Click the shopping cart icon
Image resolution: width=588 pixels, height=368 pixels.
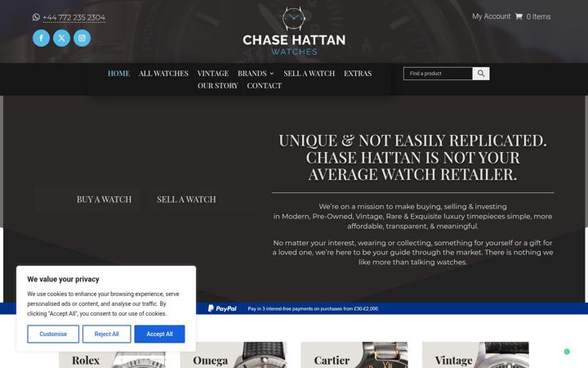(519, 16)
